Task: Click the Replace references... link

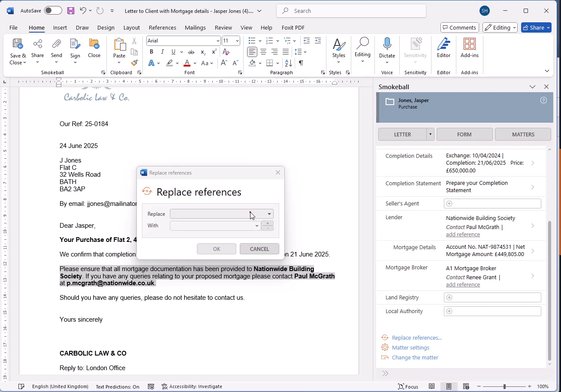Action: [417, 338]
